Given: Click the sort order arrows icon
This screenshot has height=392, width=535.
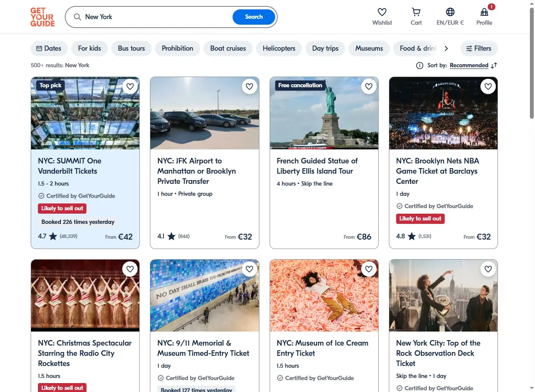Looking at the screenshot, I should tap(494, 66).
